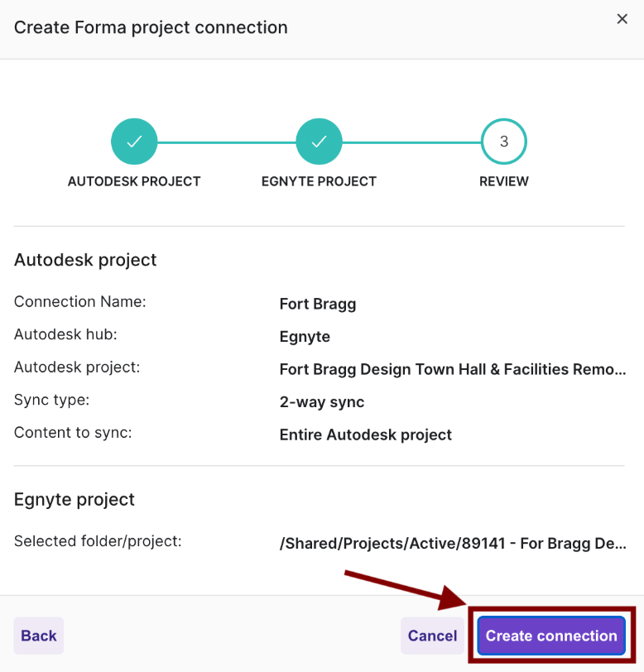
Task: Click the Entire Autodesk project value
Action: pos(366,434)
